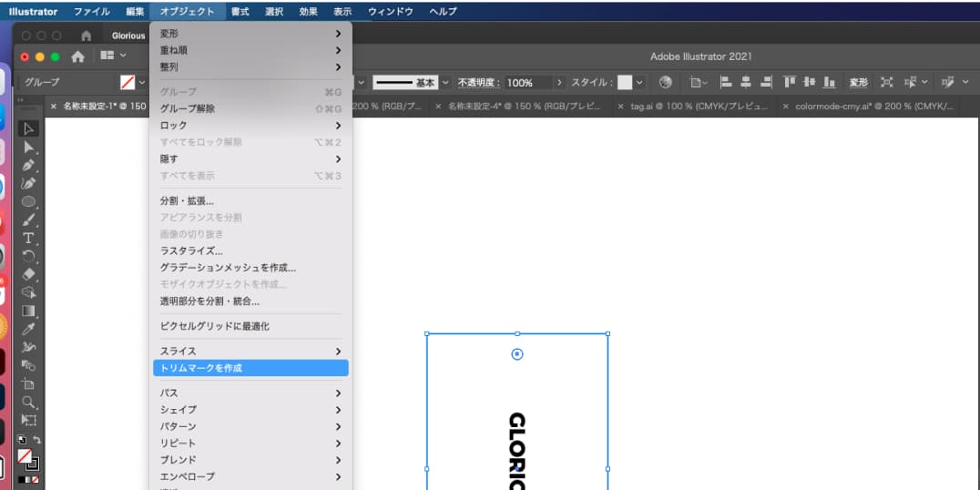Select the Shape Builder tool
Image resolution: width=980 pixels, height=490 pixels.
tap(29, 292)
